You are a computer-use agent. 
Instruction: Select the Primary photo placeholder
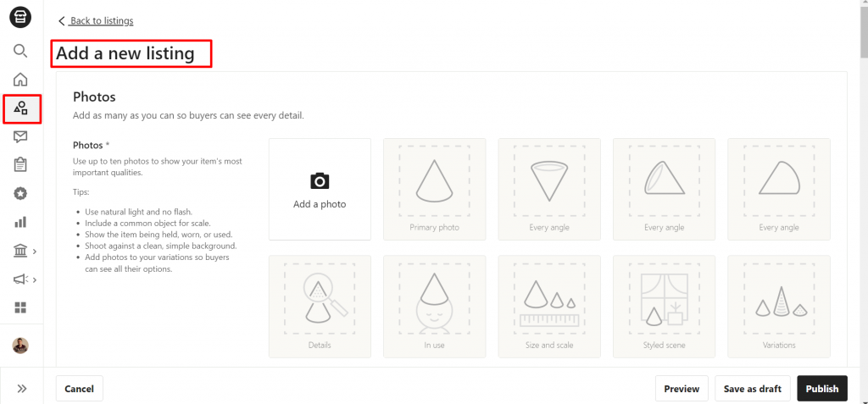click(x=435, y=189)
